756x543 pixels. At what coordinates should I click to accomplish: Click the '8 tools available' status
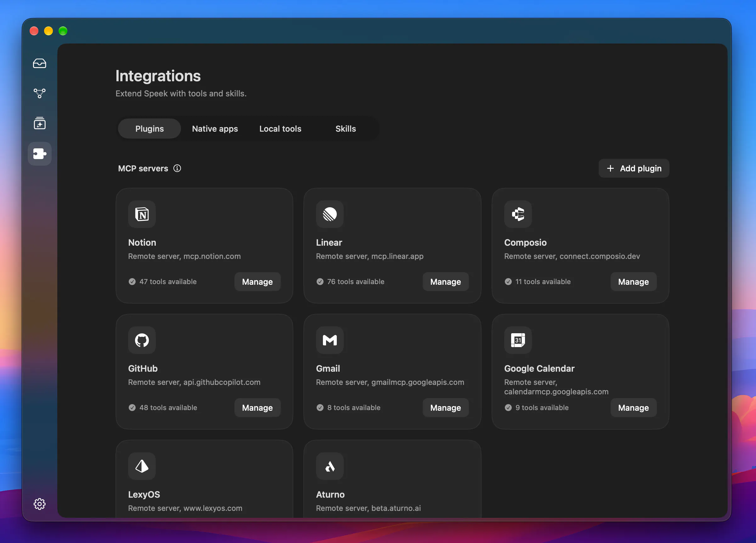point(354,408)
